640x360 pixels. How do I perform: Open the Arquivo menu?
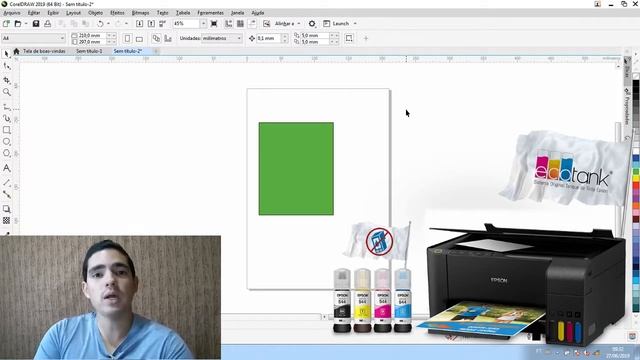click(12, 13)
